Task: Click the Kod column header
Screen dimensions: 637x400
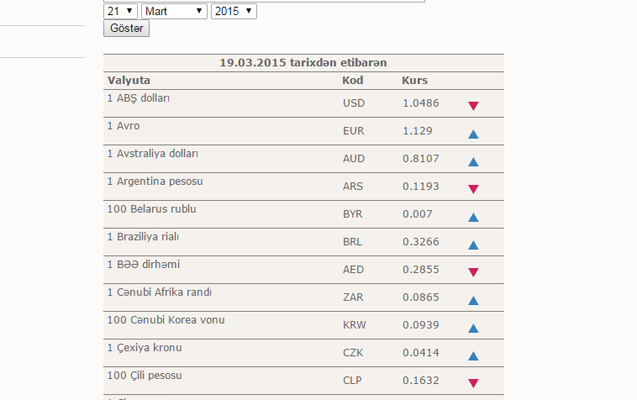Action: click(x=352, y=79)
